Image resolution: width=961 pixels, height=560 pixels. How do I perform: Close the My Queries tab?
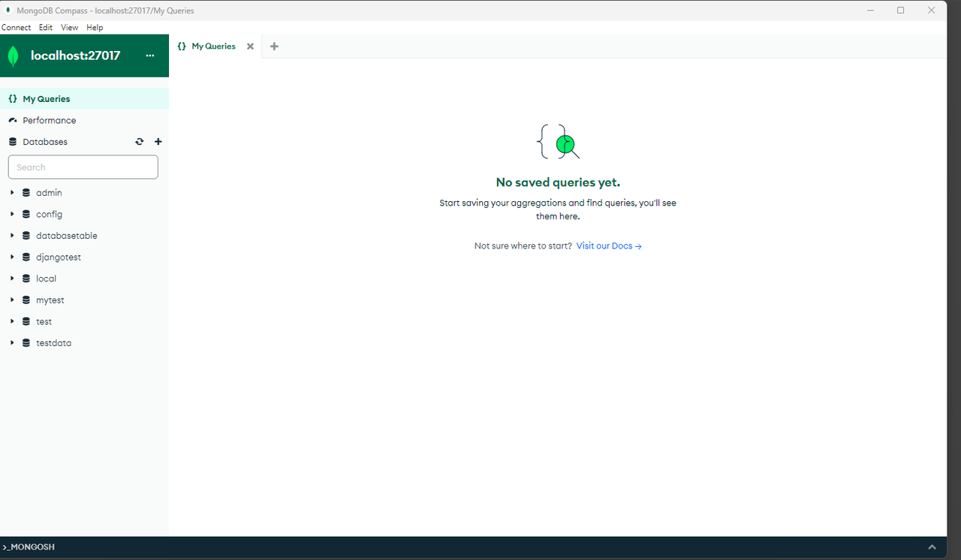pos(251,46)
